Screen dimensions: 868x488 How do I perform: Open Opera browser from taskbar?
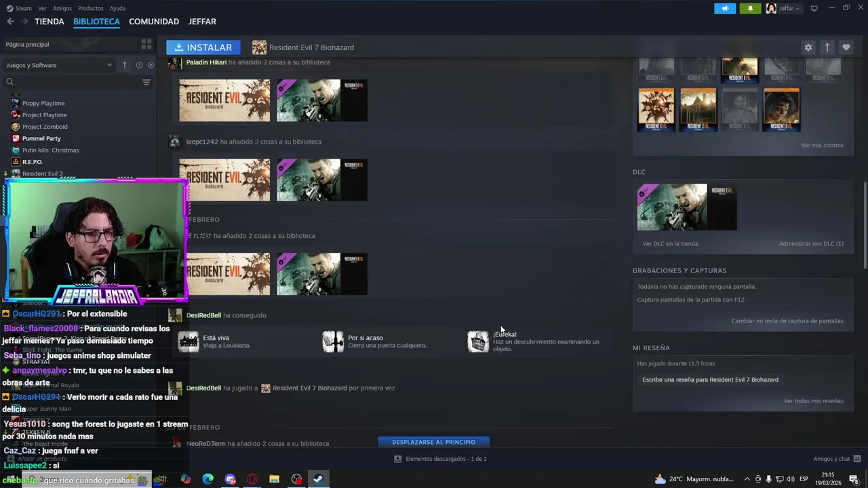(252, 479)
